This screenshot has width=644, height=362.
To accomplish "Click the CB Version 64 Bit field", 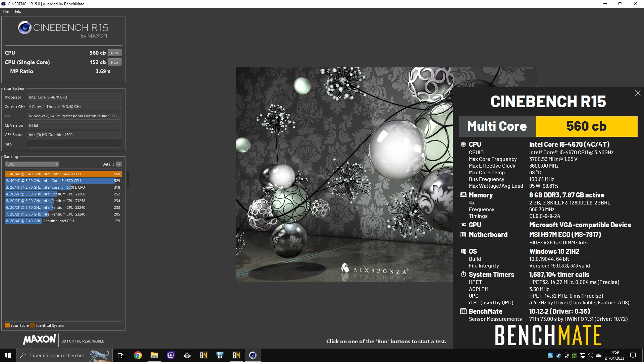I will click(74, 125).
